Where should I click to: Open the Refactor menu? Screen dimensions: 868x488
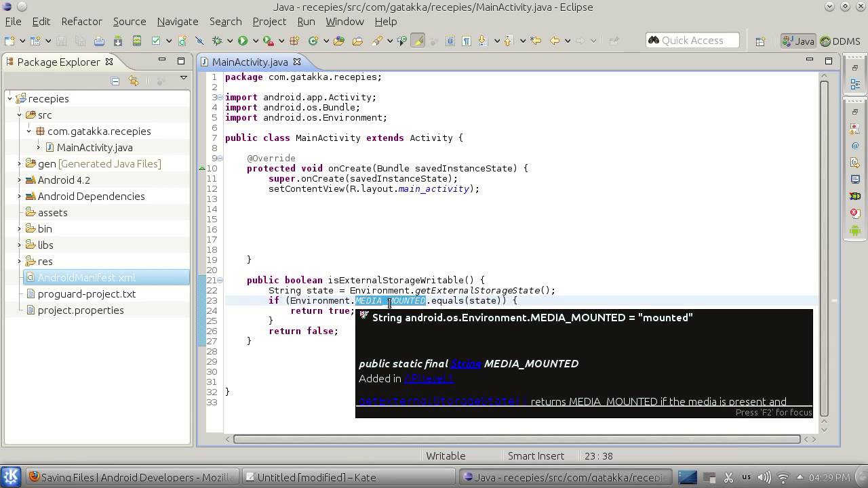click(81, 21)
